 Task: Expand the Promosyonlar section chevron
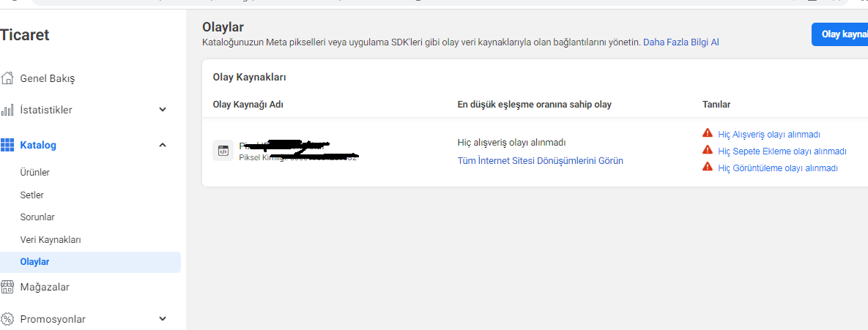coord(163,318)
